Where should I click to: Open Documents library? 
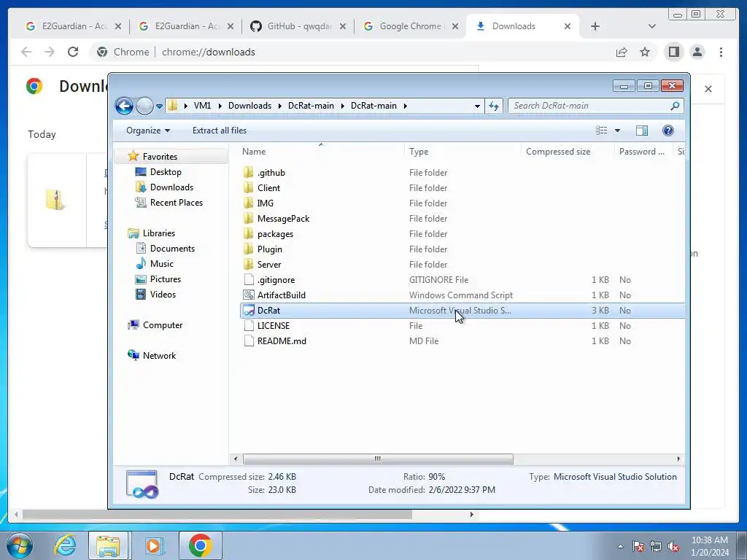172,249
